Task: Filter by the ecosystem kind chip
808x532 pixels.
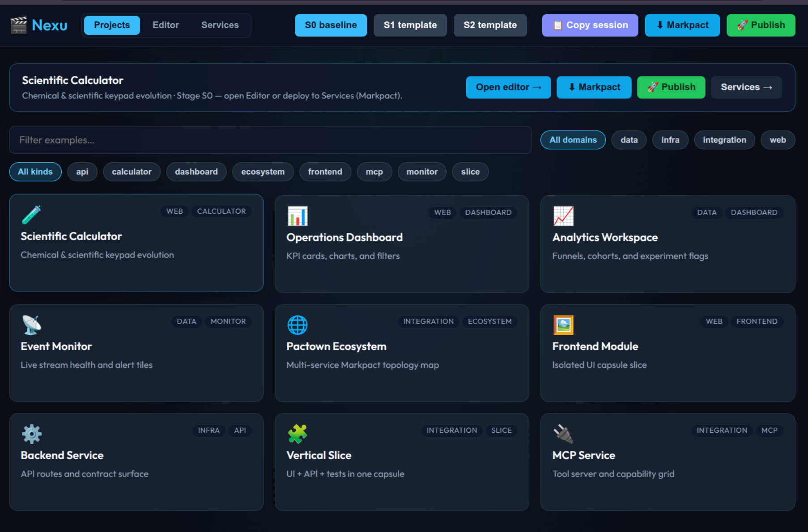Action: pos(263,172)
